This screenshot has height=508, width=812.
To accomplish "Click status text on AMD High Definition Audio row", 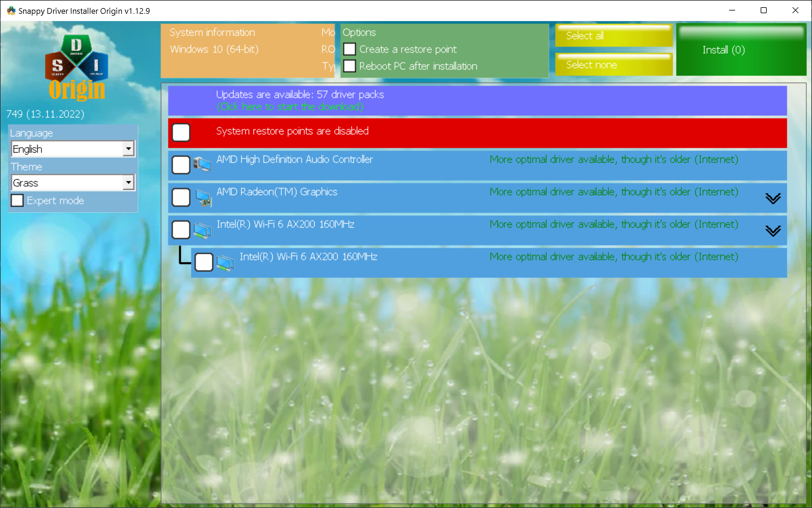I will (614, 159).
